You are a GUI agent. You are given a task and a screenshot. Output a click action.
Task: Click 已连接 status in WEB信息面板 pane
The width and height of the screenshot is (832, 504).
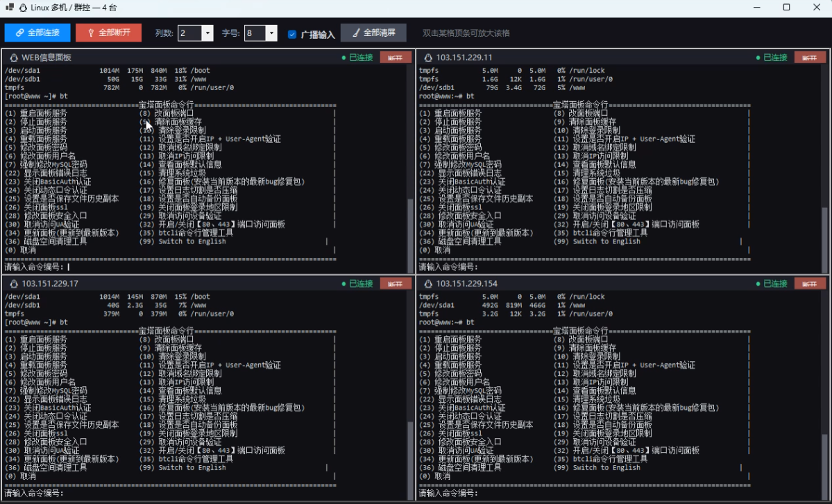(357, 58)
